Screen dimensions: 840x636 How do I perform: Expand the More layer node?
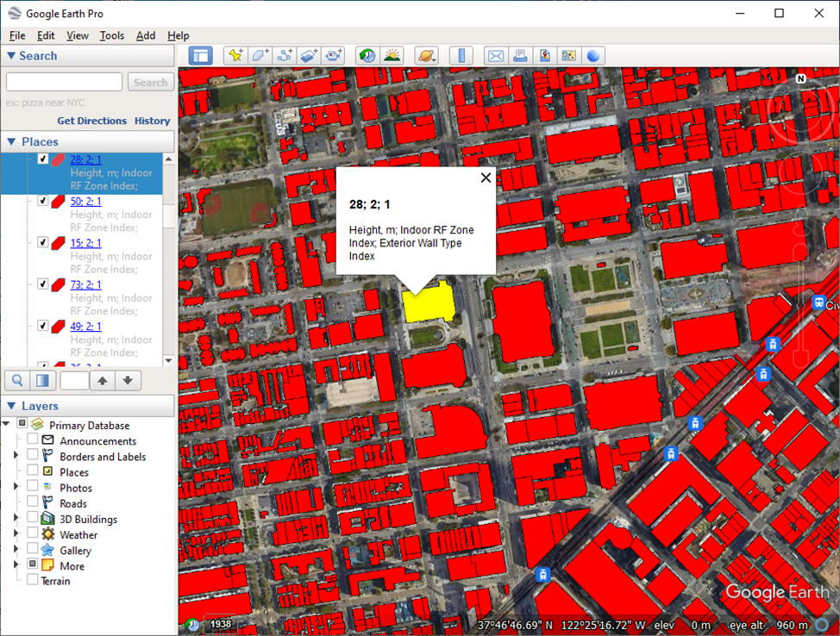[16, 564]
